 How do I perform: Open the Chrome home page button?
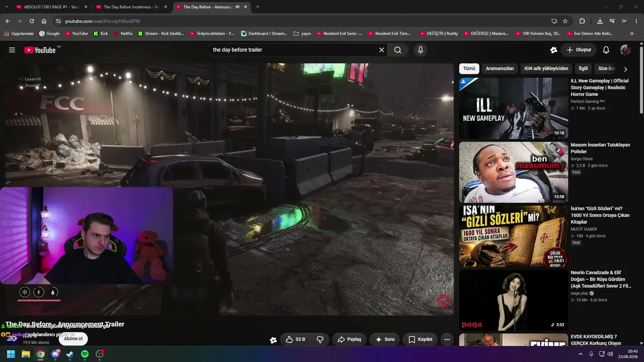[x=44, y=21]
